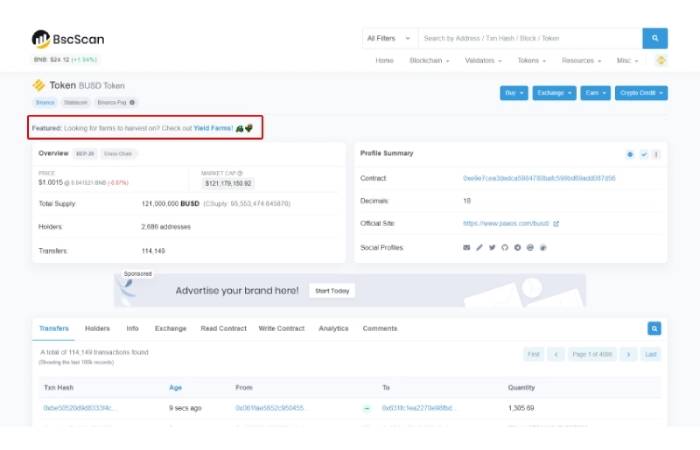The width and height of the screenshot is (700, 450).
Task: Open the contract address link
Action: point(539,178)
